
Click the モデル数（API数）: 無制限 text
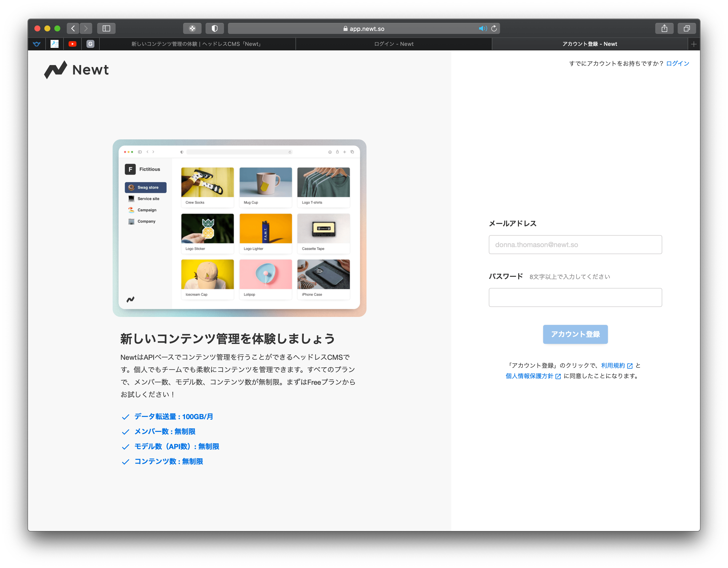pos(177,447)
